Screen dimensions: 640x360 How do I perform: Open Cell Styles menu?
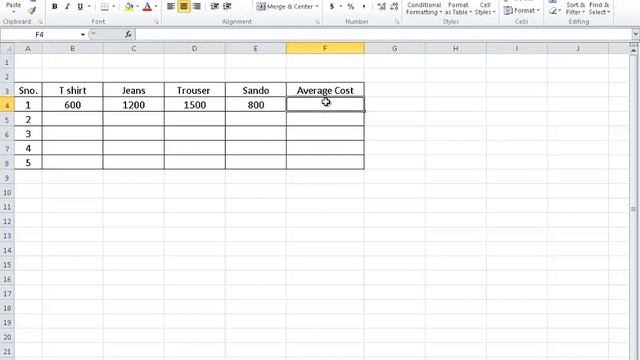(485, 8)
